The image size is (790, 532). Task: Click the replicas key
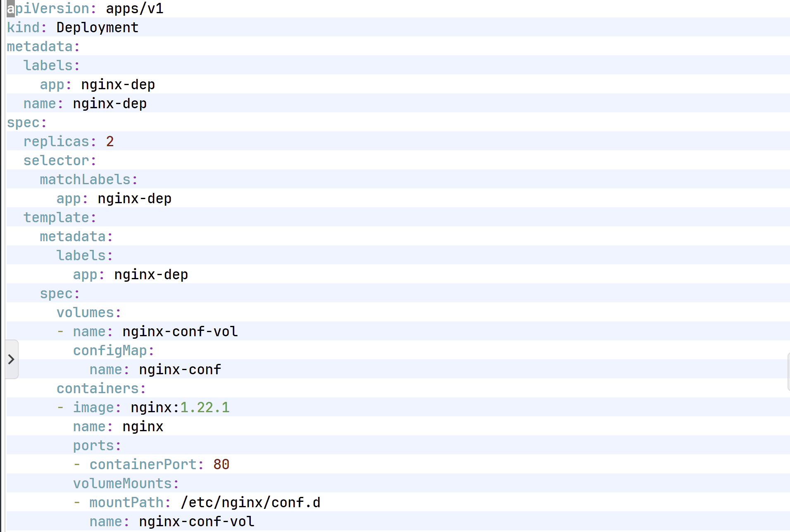[x=56, y=142]
